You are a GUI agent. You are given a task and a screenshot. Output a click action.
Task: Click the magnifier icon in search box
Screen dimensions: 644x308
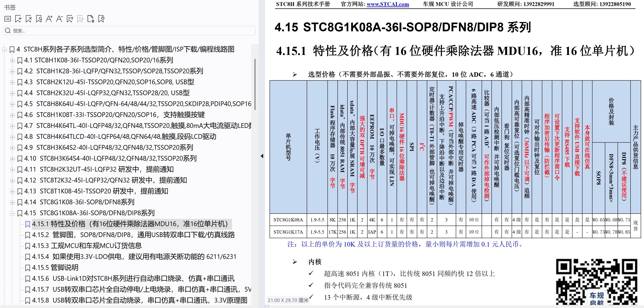(x=8, y=31)
